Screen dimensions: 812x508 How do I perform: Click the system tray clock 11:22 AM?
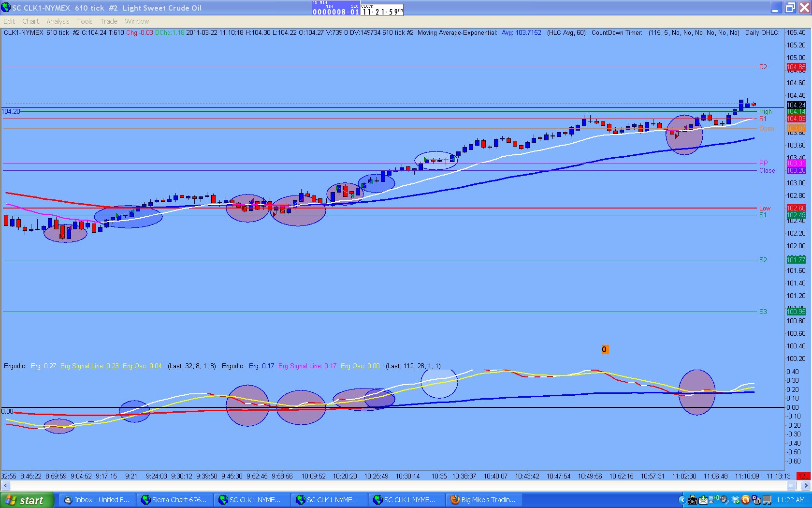tap(791, 500)
